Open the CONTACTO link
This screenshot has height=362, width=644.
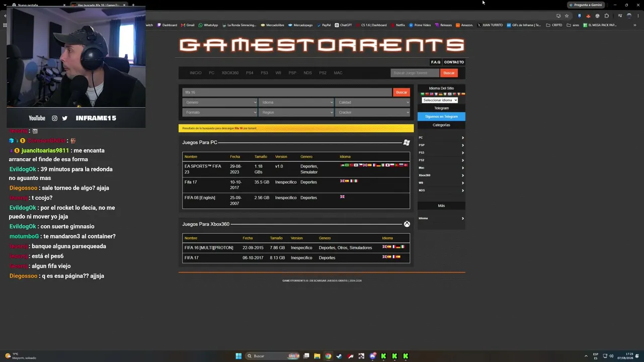click(x=454, y=62)
